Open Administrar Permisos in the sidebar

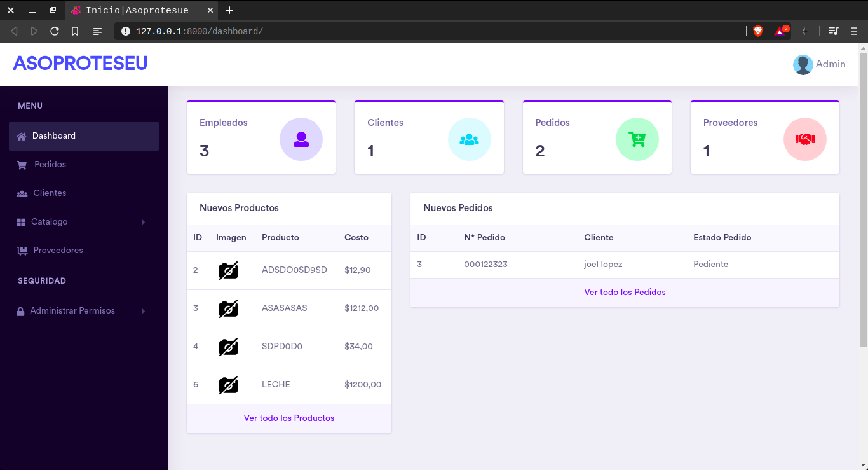coord(84,311)
